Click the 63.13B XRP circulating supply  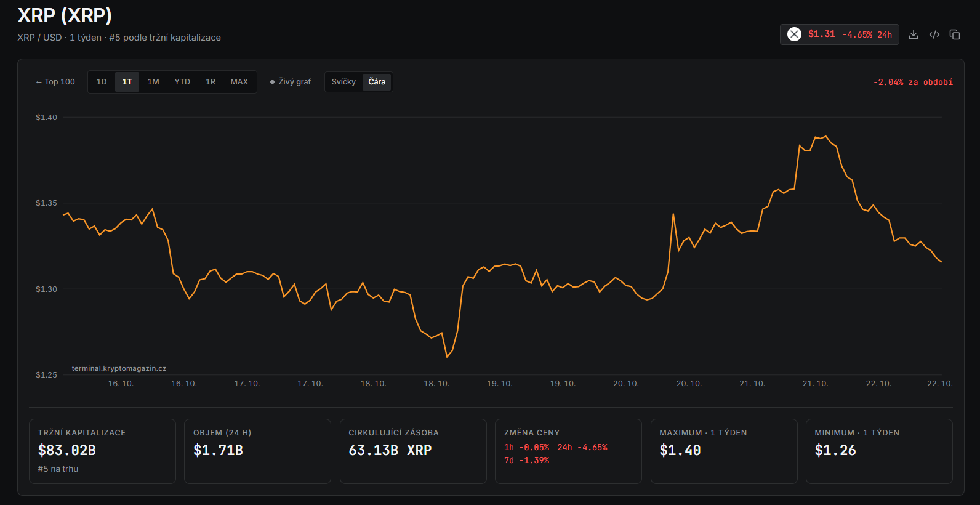coord(390,451)
